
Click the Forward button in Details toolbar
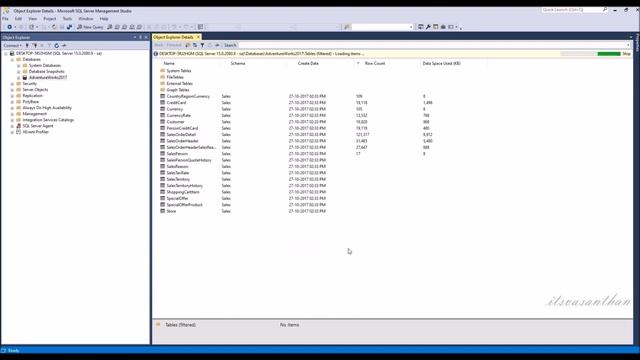click(x=174, y=45)
